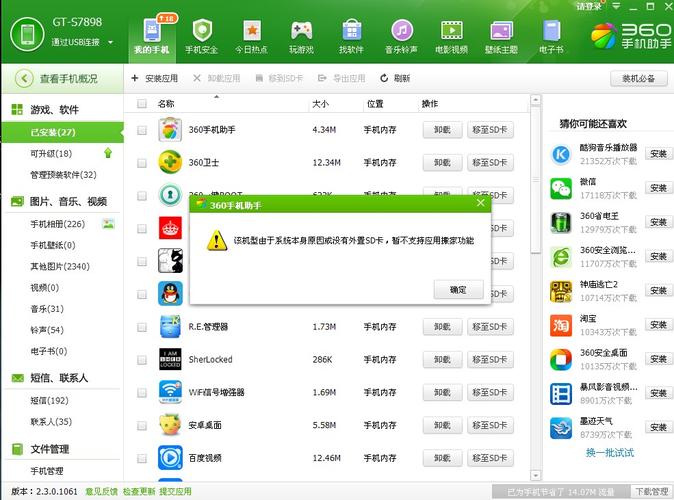
Task: Open 今日热点 star icon
Action: [252, 31]
